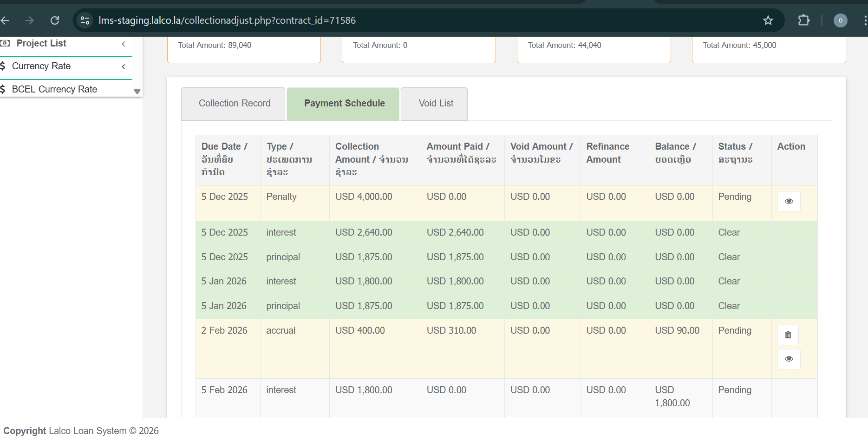
Task: Switch to the Collection Record tab
Action: pyautogui.click(x=234, y=104)
